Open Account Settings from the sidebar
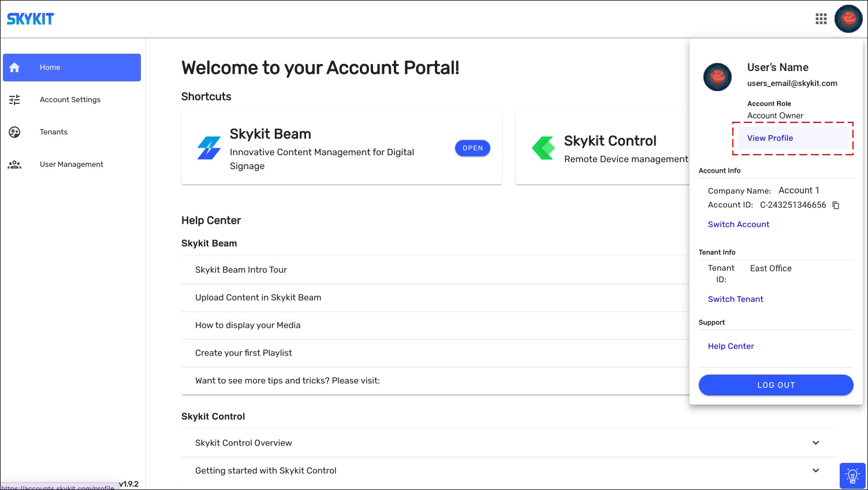Image resolution: width=868 pixels, height=490 pixels. [72, 100]
